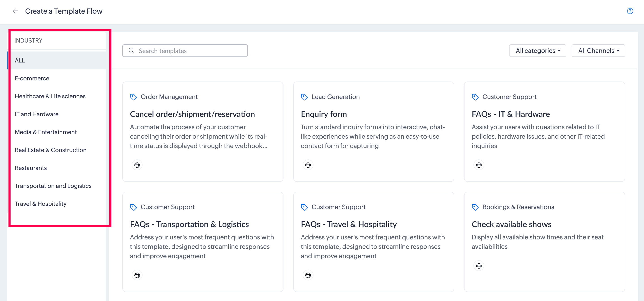This screenshot has width=644, height=301.
Task: Click globe icon on Check available shows card
Action: [479, 266]
